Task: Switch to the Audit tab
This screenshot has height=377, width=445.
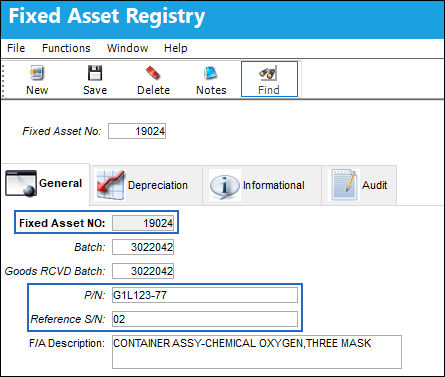Action: pos(359,185)
